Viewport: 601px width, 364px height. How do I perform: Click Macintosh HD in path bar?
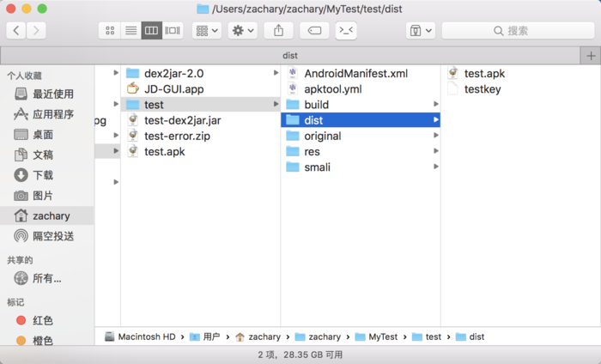point(140,337)
